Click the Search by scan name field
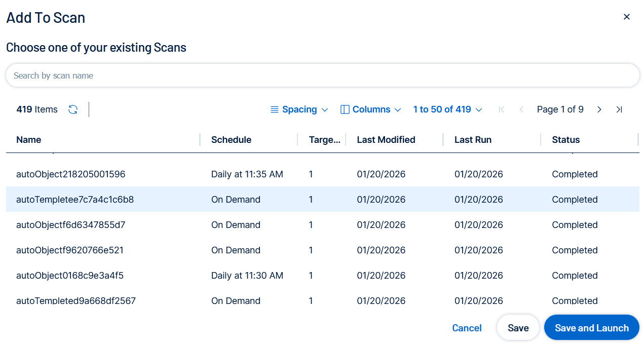The width and height of the screenshot is (644, 344). 322,75
